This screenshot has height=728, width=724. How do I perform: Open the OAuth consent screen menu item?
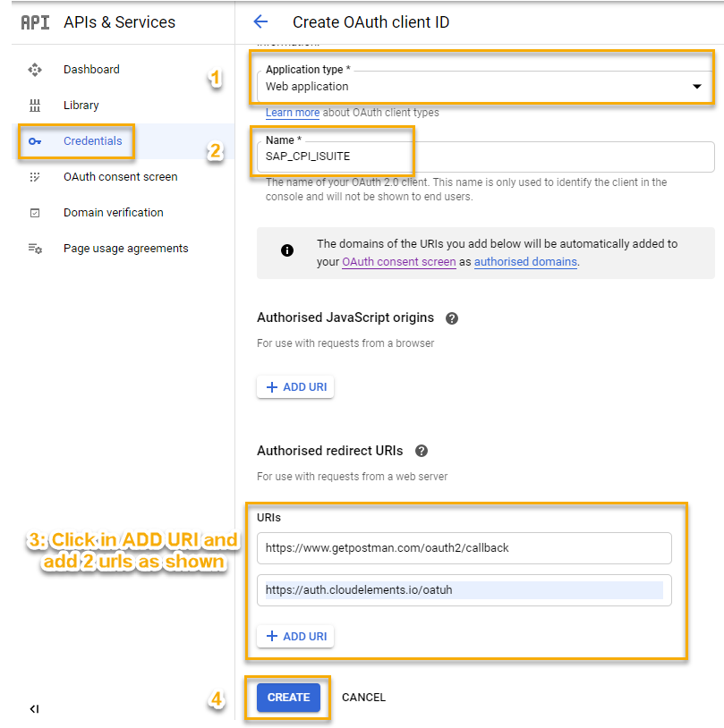[120, 177]
